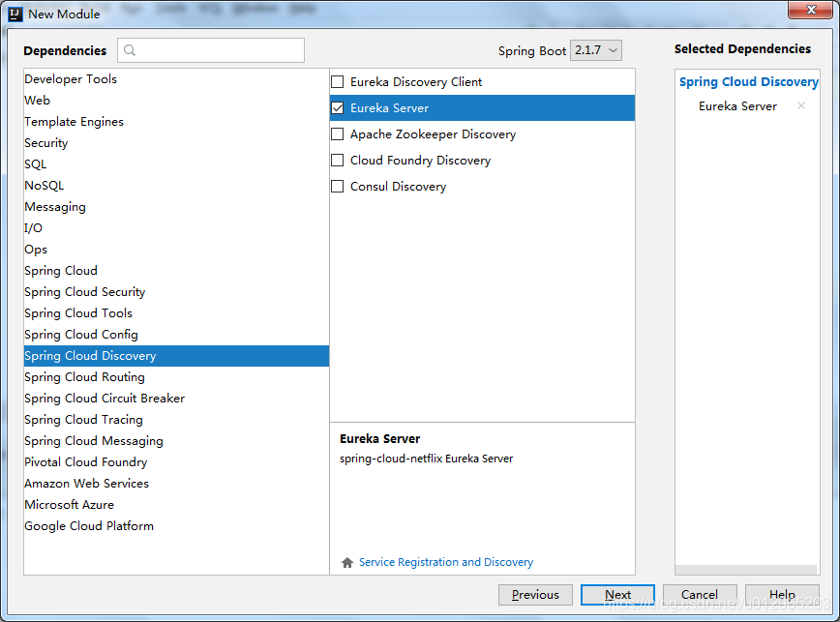Select the Web category
The image size is (840, 622).
(176, 101)
